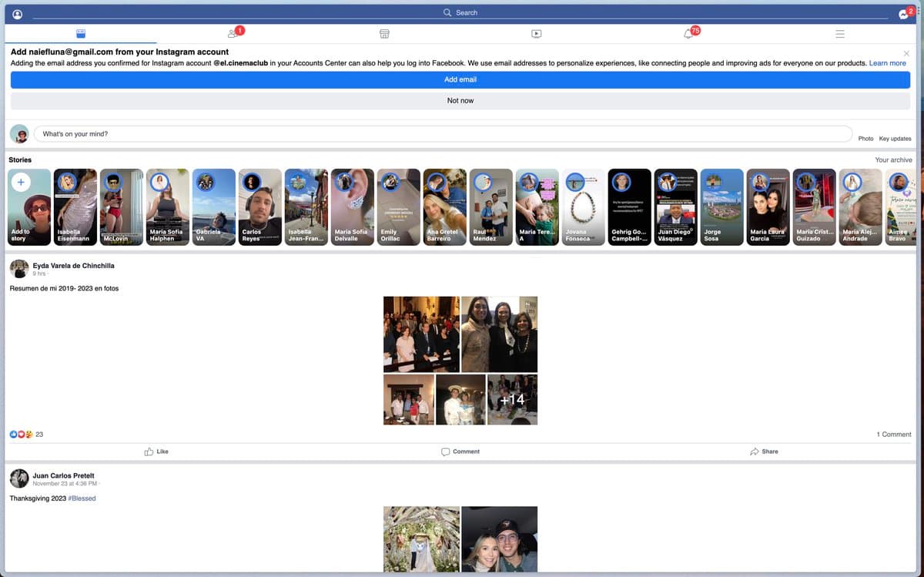The height and width of the screenshot is (577, 924).
Task: Close the Instagram email suggestion banner
Action: [906, 52]
